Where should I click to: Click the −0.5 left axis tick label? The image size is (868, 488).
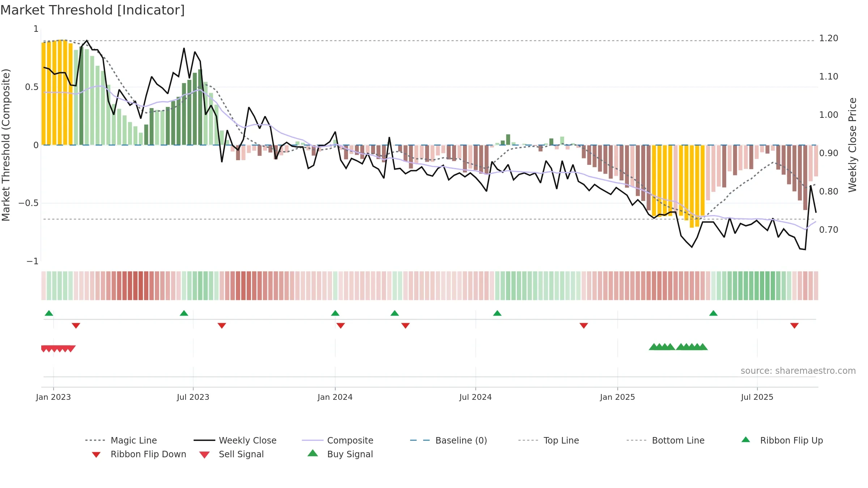(29, 203)
